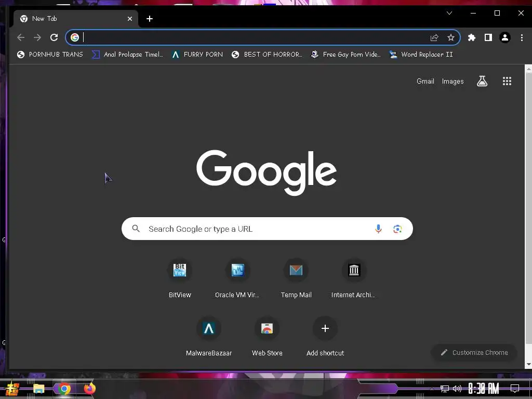The image size is (532, 399).
Task: Click the Customize Chrome button
Action: [x=474, y=353]
